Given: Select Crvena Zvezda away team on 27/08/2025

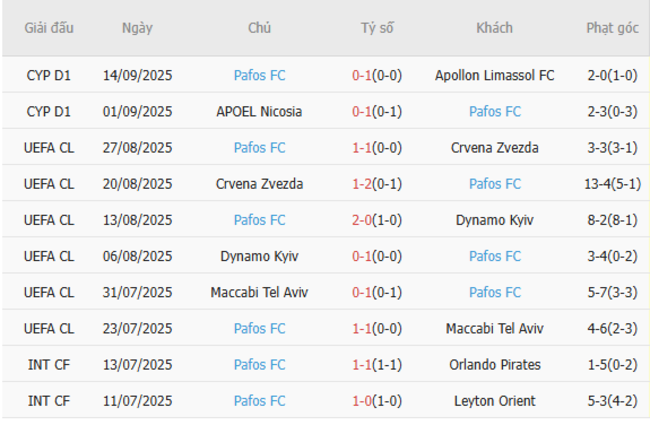Looking at the screenshot, I should pos(495,148).
